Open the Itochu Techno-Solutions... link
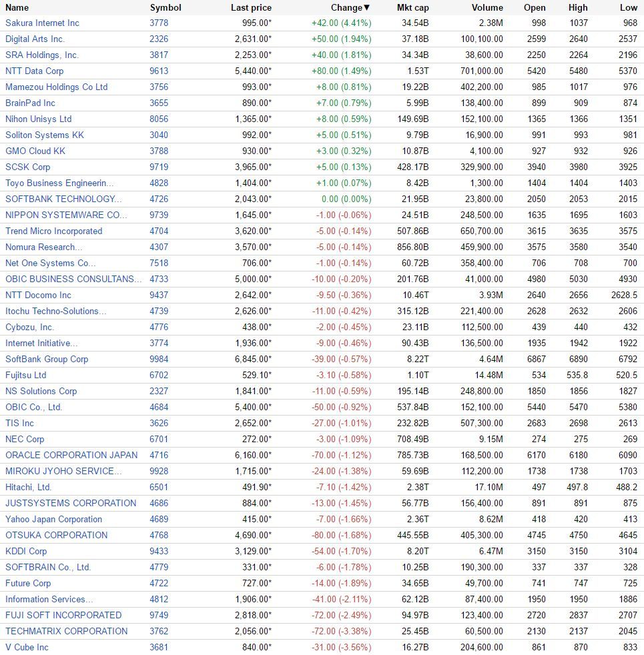The width and height of the screenshot is (644, 655). 56,311
